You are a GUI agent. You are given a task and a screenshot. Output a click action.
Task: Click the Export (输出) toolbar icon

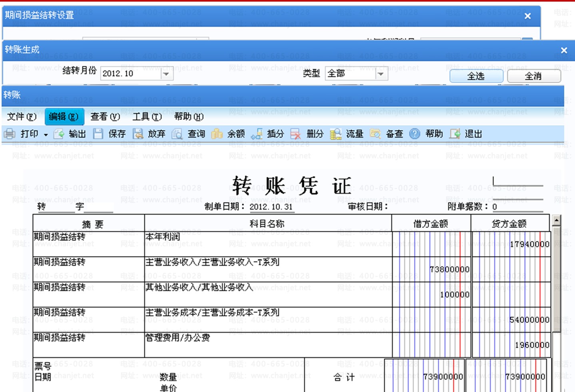[x=59, y=134]
